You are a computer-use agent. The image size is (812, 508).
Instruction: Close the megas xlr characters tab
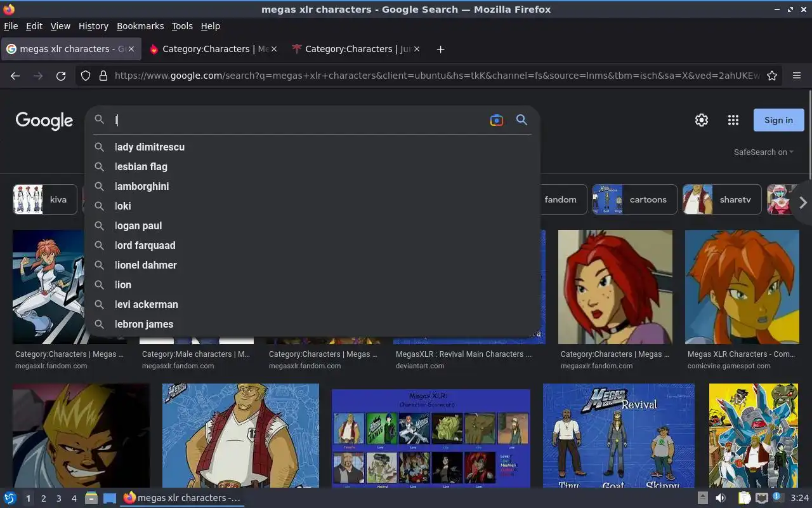pyautogui.click(x=131, y=49)
